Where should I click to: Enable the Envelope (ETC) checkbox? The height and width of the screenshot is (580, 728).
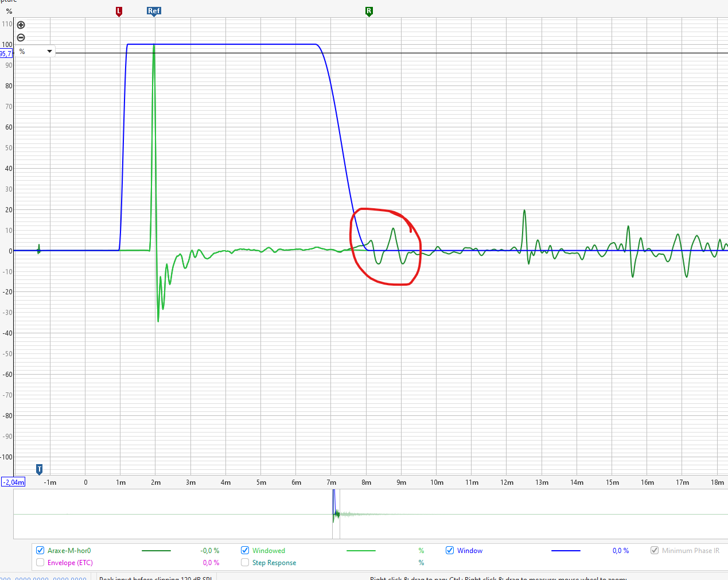[x=40, y=563]
